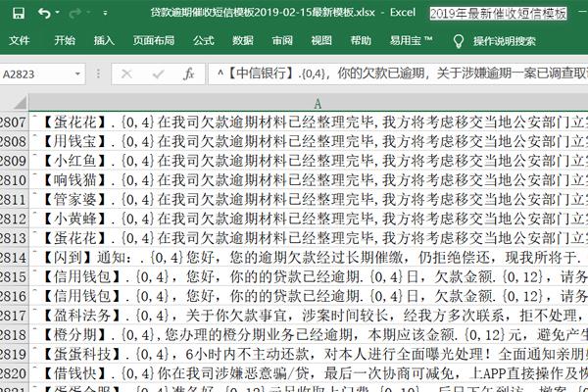Image resolution: width=588 pixels, height=392 pixels.
Task: Switch to the 插入 ribbon tab
Action: coord(104,40)
